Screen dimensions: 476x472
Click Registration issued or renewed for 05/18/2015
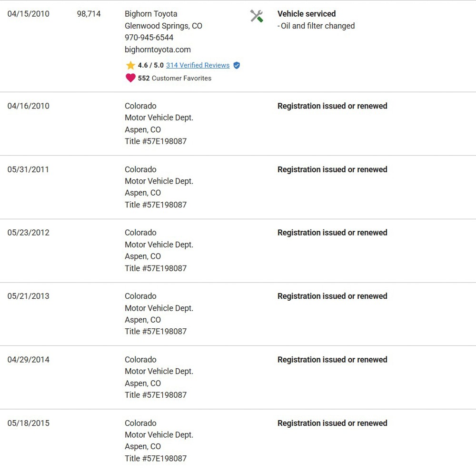click(332, 423)
